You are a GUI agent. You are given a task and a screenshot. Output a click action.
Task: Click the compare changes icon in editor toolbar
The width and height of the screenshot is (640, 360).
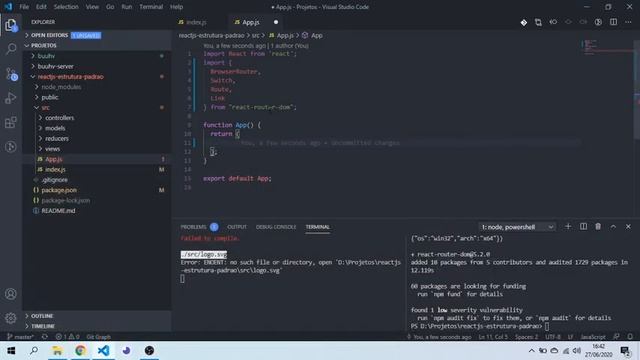coord(538,22)
